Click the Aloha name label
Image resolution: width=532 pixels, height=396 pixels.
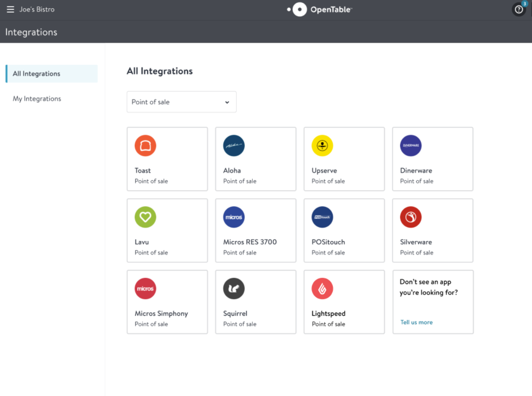pos(232,170)
